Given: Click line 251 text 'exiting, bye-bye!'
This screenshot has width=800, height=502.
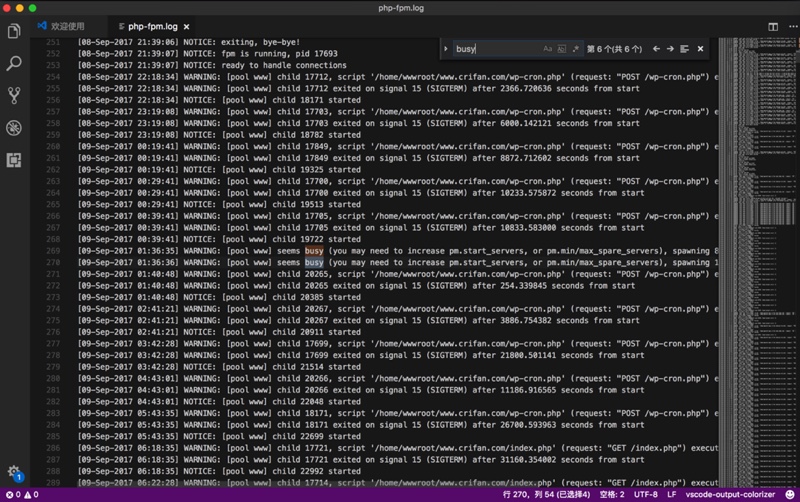Looking at the screenshot, I should (261, 42).
